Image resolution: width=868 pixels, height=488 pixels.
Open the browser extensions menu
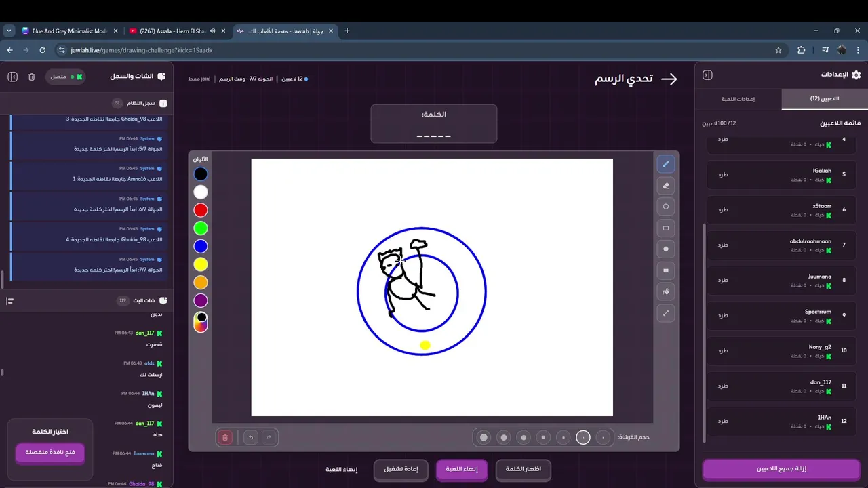pos(801,50)
